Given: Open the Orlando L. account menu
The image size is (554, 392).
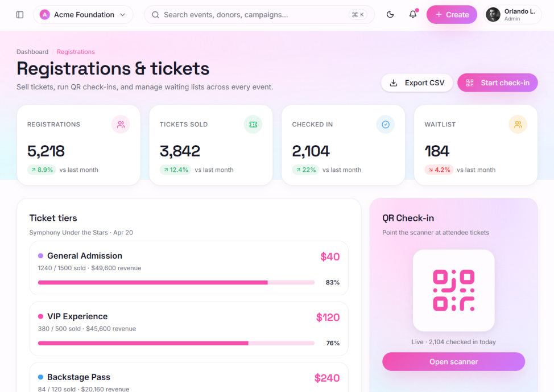Looking at the screenshot, I should click(x=512, y=14).
